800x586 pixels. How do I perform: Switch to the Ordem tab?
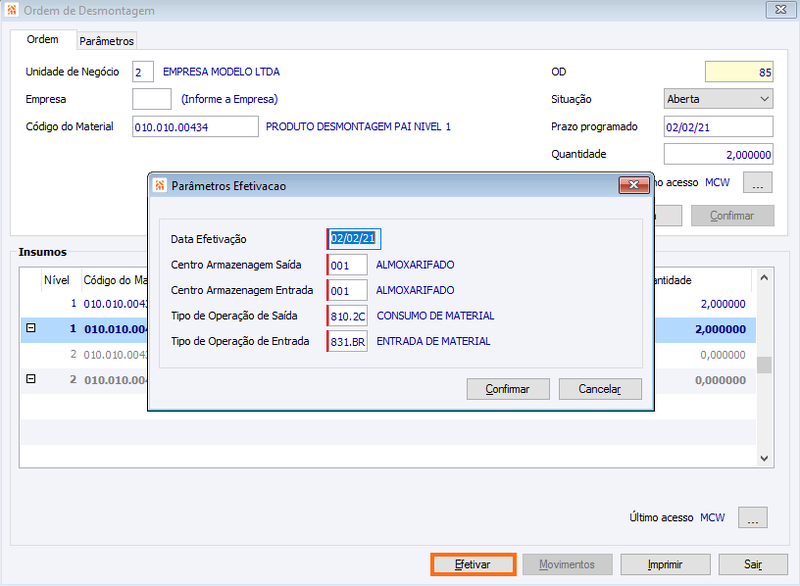click(43, 39)
